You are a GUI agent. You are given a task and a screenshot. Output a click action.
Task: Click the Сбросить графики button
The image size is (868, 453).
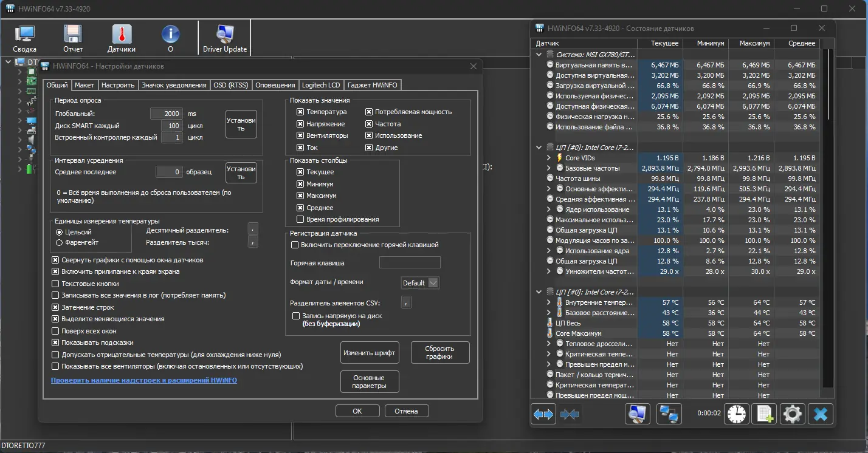(440, 352)
